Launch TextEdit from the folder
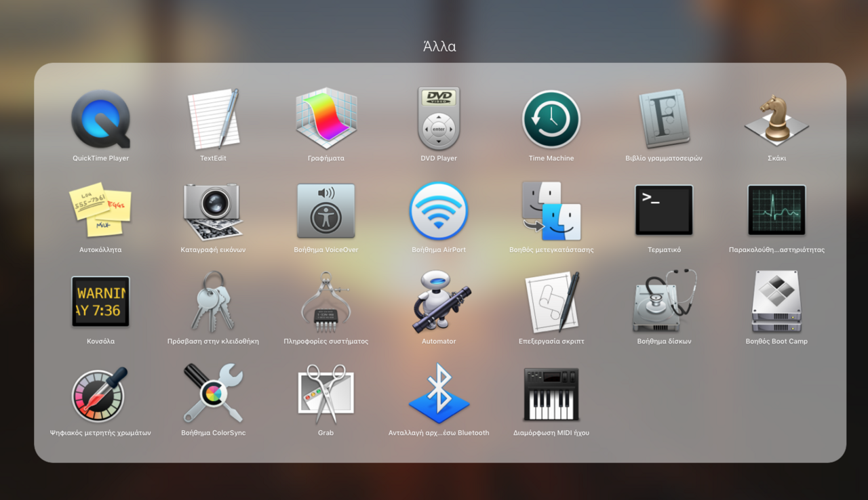 [213, 119]
